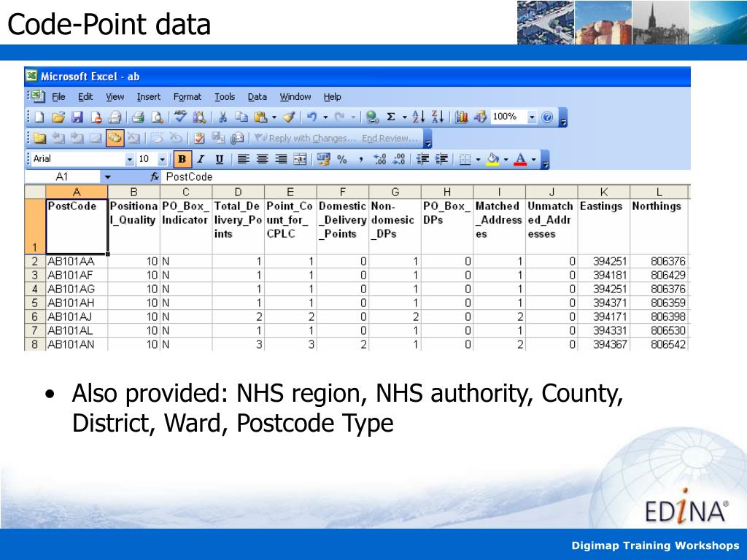Screen dimensions: 747x560
Task: Select row 6 header
Action: pos(35,316)
